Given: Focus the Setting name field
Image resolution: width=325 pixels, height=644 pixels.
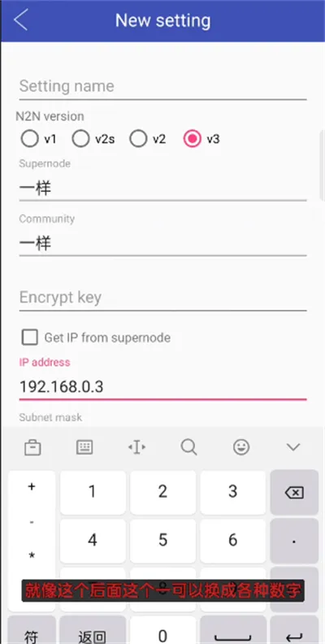Looking at the screenshot, I should 163,86.
